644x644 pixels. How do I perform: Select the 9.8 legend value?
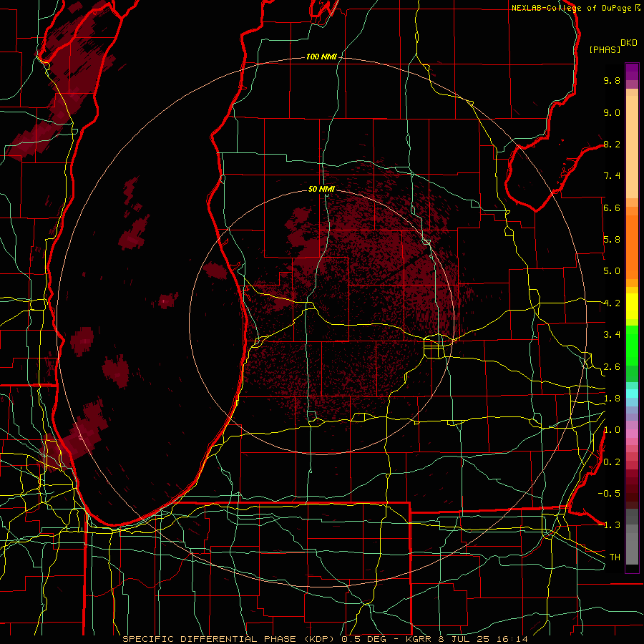tap(612, 81)
